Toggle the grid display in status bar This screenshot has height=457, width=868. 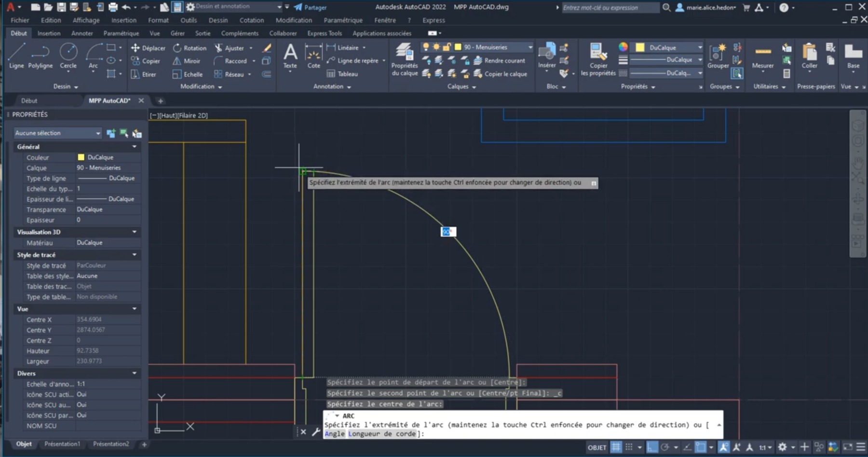point(616,447)
